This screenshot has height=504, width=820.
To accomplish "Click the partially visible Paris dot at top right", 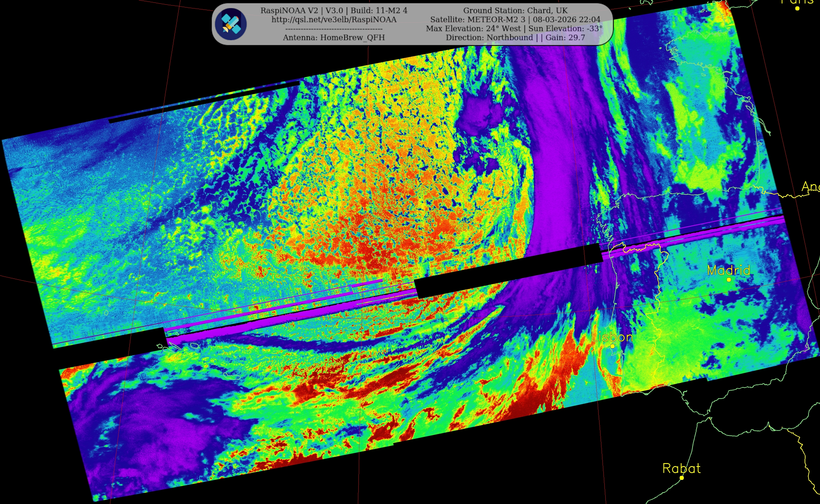I will 797,8.
